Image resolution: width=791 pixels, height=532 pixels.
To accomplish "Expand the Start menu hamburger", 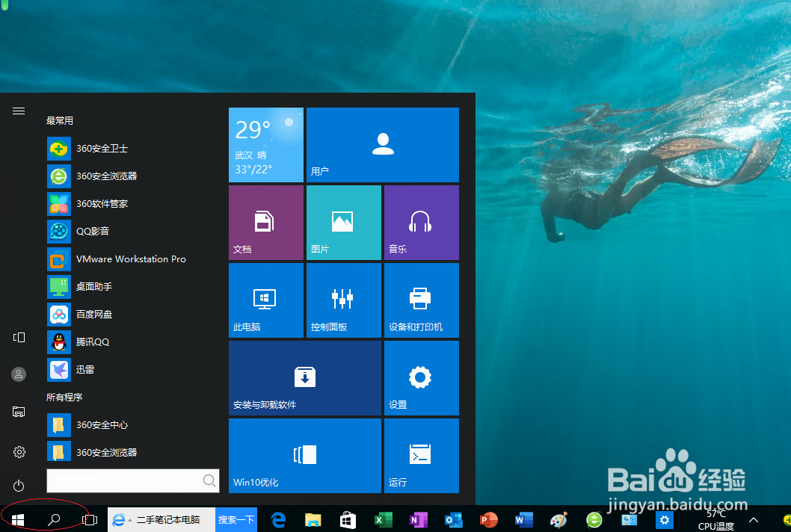I will pos(18,110).
